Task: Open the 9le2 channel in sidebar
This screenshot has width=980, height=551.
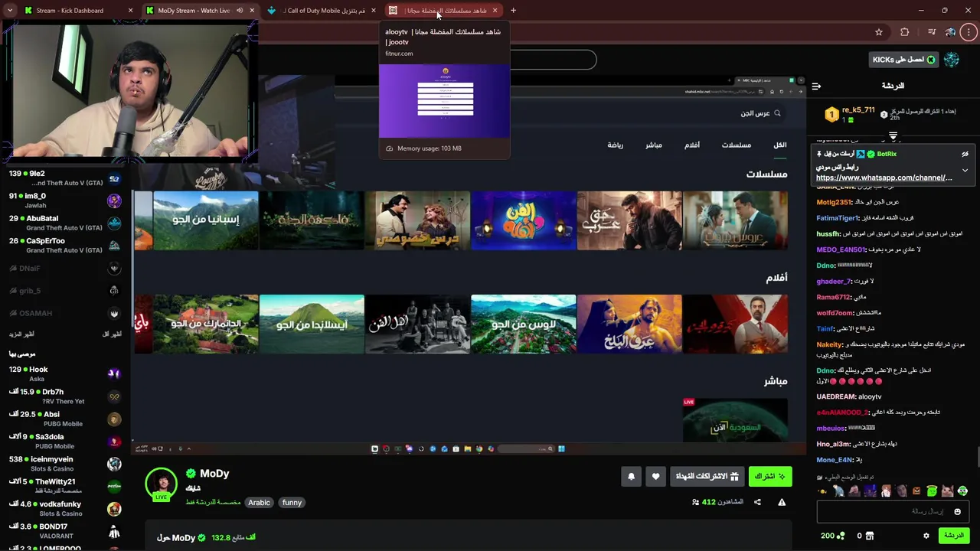Action: pos(65,178)
